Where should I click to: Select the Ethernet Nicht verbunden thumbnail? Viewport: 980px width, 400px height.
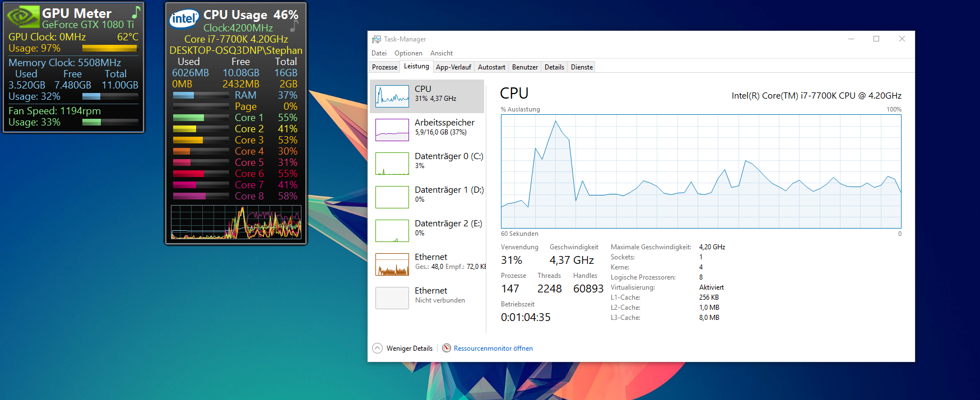(x=392, y=298)
